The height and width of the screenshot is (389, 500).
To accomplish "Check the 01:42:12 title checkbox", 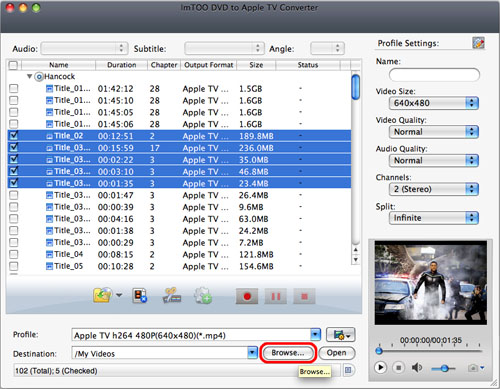I will 14,89.
